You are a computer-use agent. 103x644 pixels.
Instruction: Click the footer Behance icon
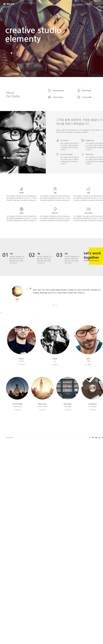(96, 438)
